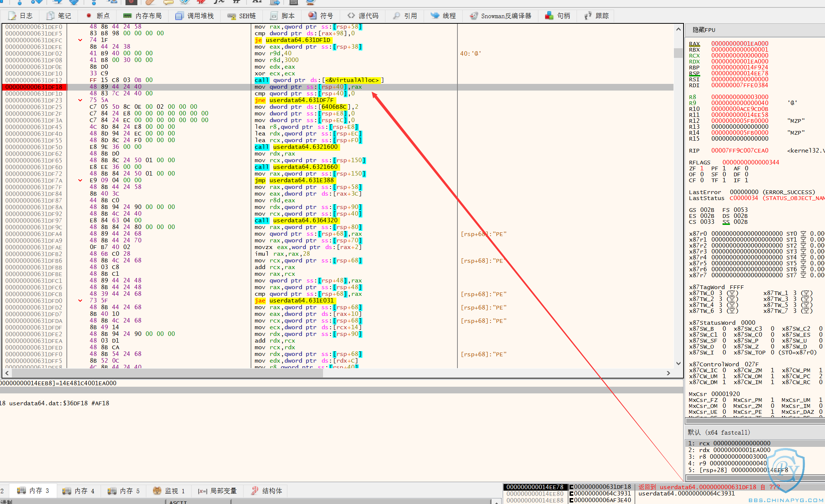Click the disassembly scroll down arrow
The width and height of the screenshot is (825, 504).
678,363
